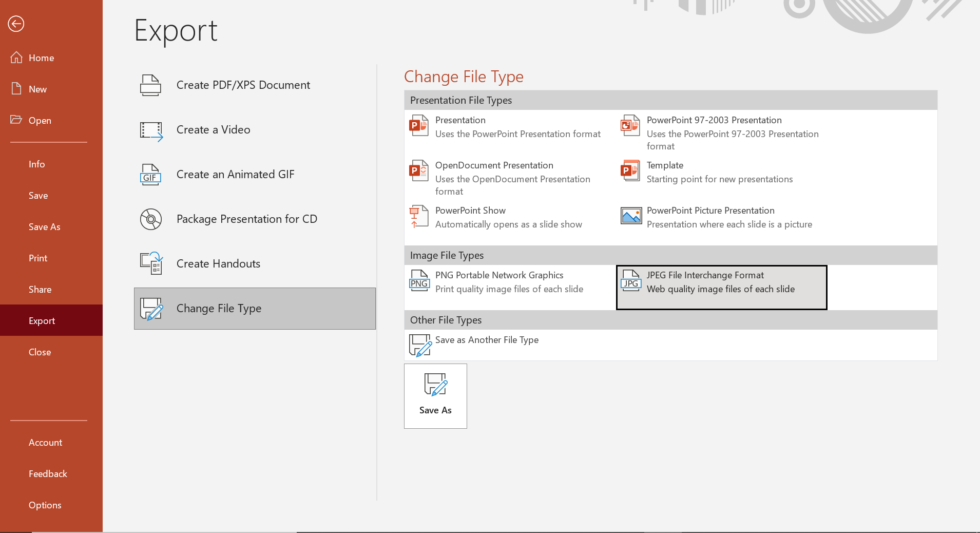Click the back arrow icon
Viewport: 980px width, 533px height.
coord(16,24)
